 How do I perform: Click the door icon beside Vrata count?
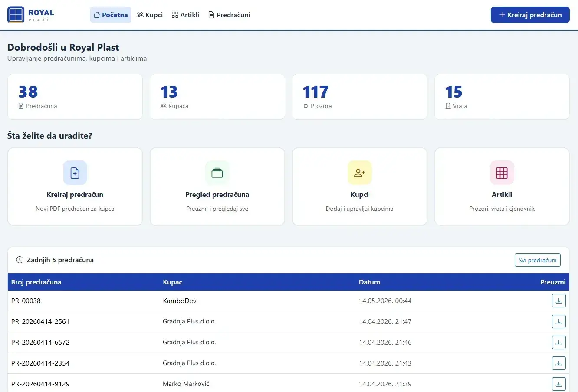(x=448, y=106)
